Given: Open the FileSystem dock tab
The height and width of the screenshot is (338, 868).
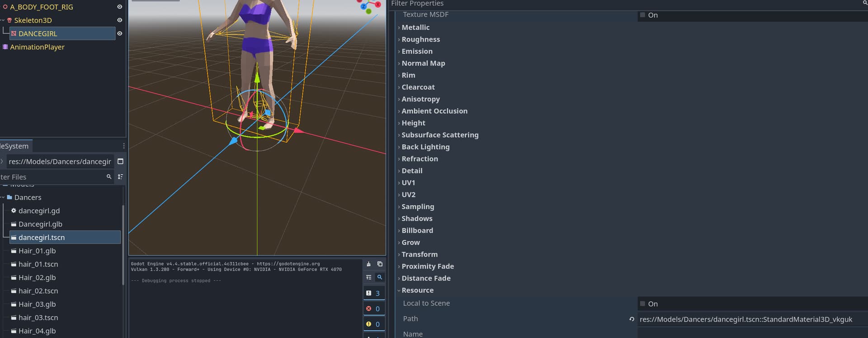Looking at the screenshot, I should click(x=15, y=146).
